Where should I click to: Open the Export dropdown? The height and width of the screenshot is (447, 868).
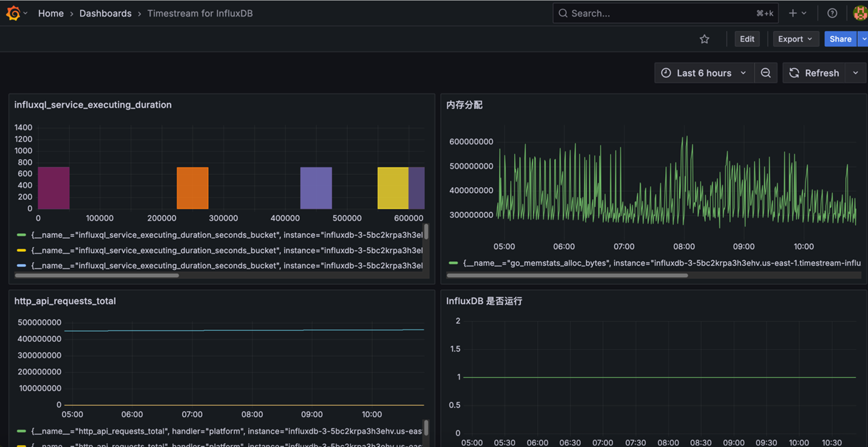pos(795,39)
